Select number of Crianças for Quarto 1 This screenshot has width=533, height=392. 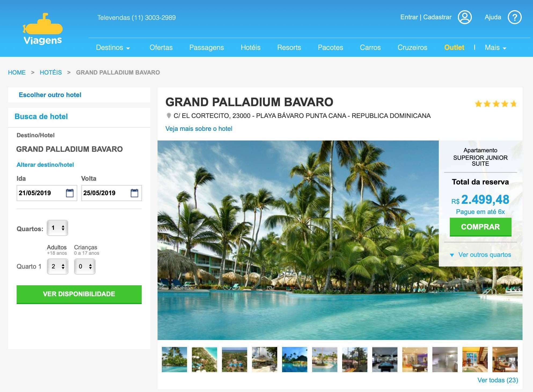pos(85,266)
